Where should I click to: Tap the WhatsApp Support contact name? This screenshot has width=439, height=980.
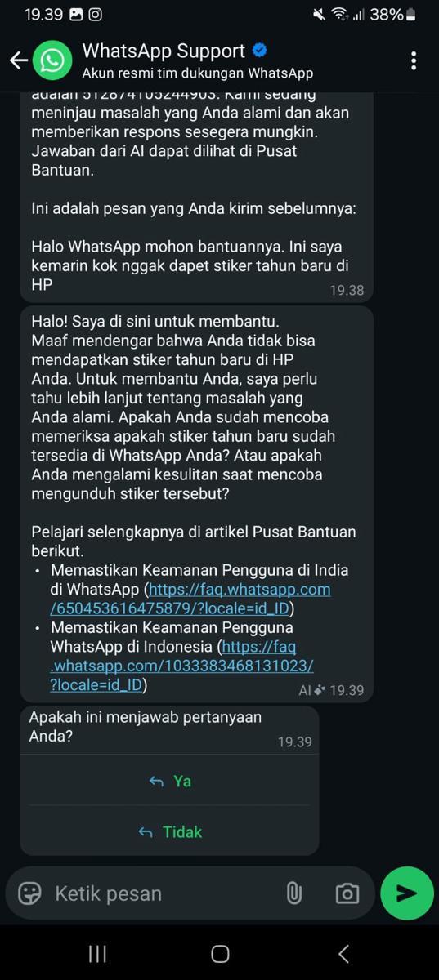[164, 51]
